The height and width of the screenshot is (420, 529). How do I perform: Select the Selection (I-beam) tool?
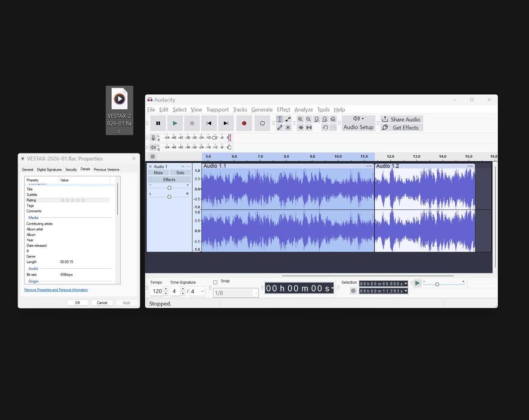280,119
